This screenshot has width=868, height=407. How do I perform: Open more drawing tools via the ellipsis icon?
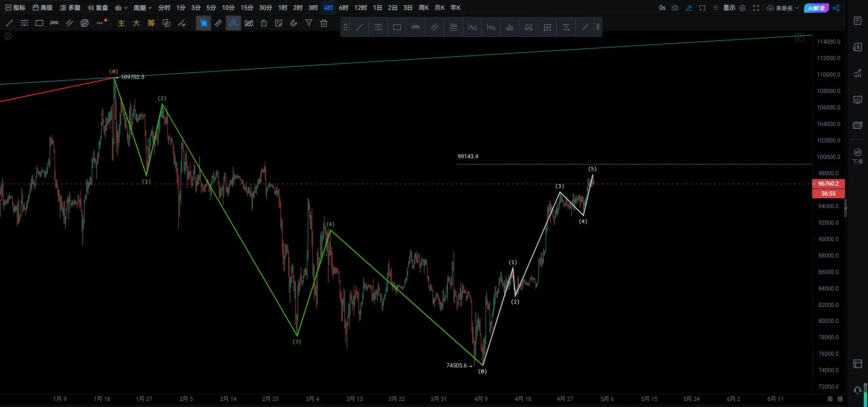point(100,23)
